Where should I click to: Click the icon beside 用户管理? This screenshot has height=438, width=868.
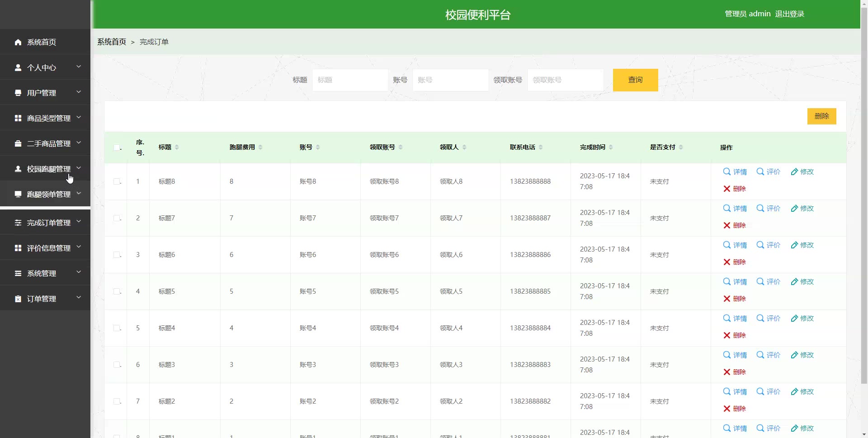[18, 93]
